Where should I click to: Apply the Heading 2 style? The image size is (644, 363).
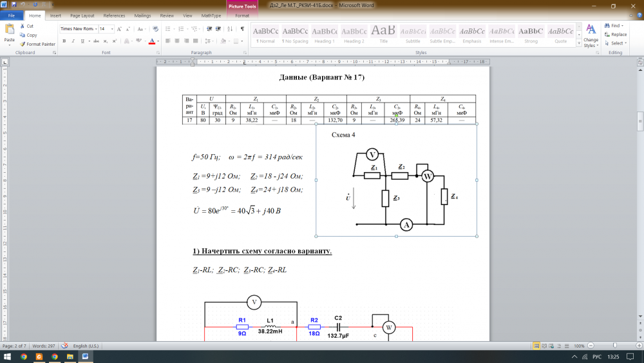354,34
